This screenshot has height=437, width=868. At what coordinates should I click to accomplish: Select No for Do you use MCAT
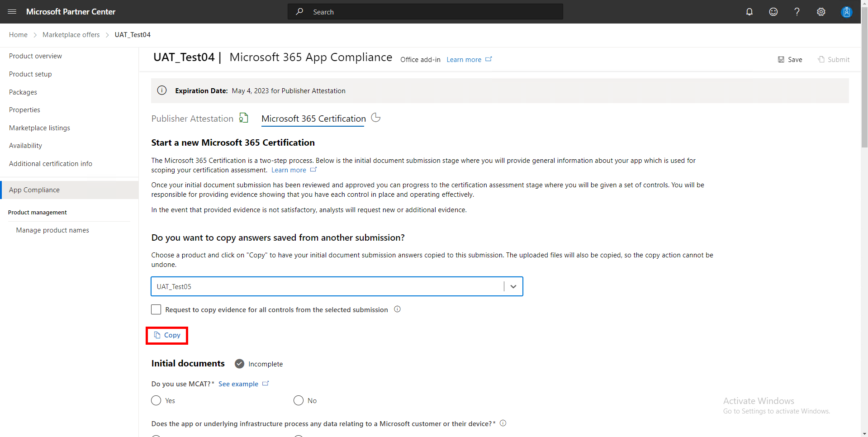pyautogui.click(x=299, y=400)
